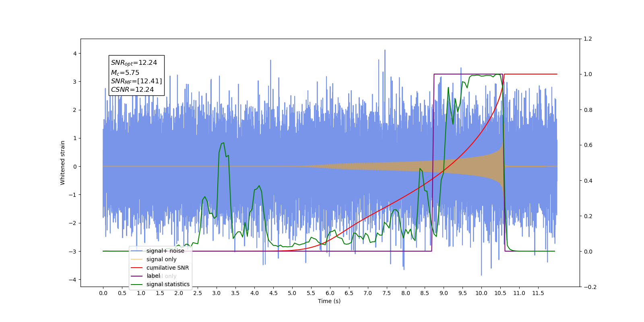
Task: Click the −0.2 tick on right axis
Action: tap(590, 287)
